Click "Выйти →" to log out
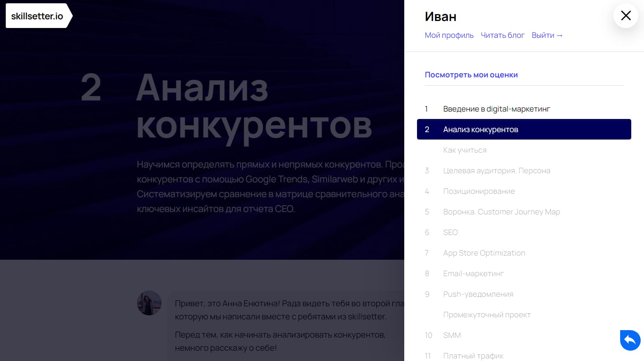Viewport: 644px width, 361px height. (x=547, y=35)
